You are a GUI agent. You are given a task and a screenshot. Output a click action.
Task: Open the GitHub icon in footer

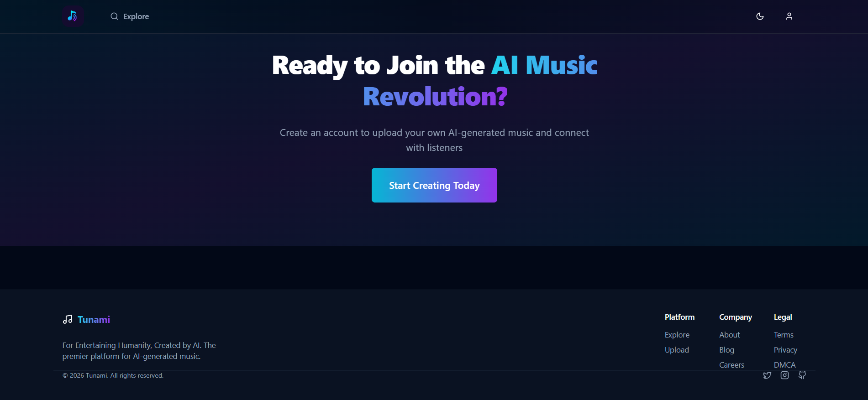802,375
